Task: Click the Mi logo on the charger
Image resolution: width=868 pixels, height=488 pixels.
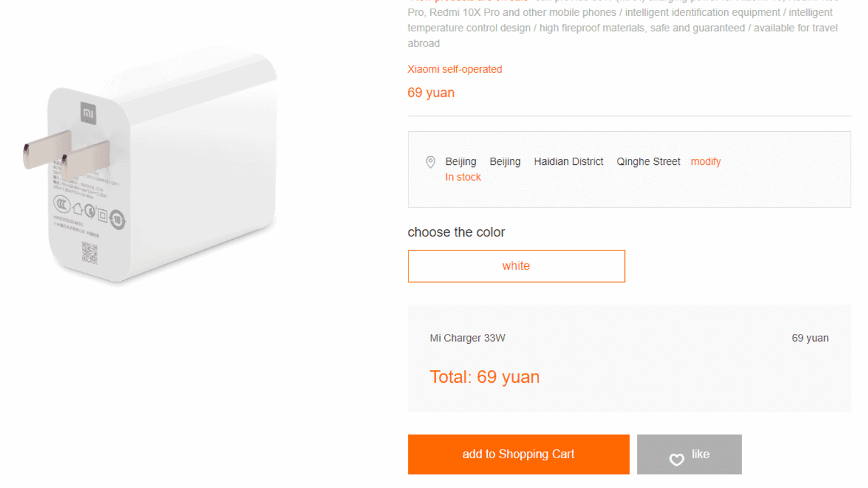Action: (x=88, y=113)
